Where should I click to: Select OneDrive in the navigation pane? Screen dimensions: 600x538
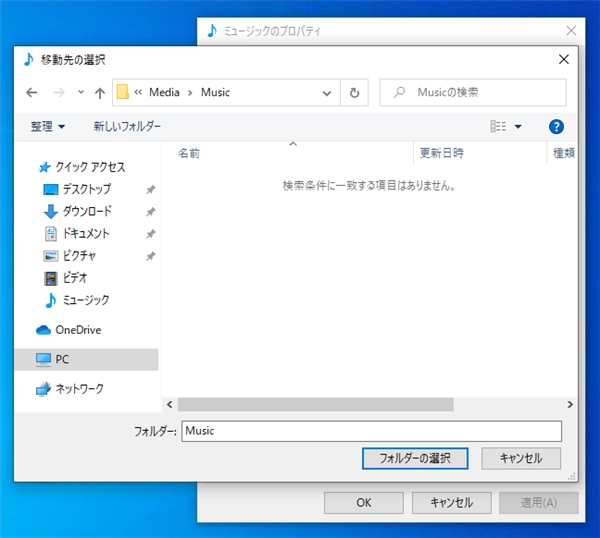(78, 330)
